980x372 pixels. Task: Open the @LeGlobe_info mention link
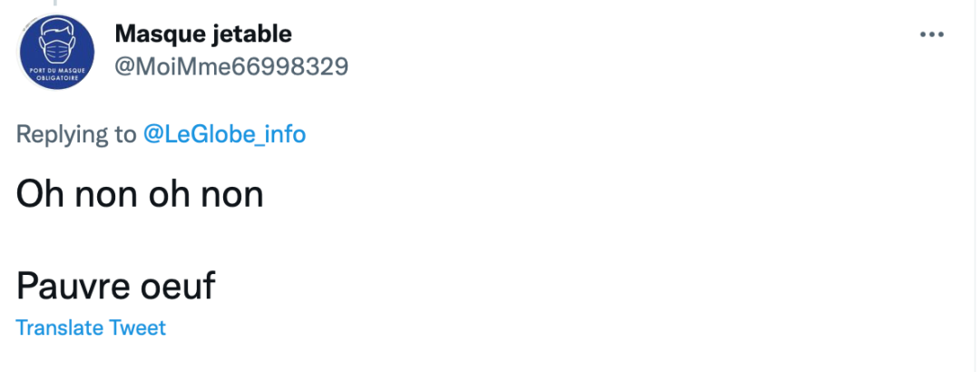[x=224, y=134]
